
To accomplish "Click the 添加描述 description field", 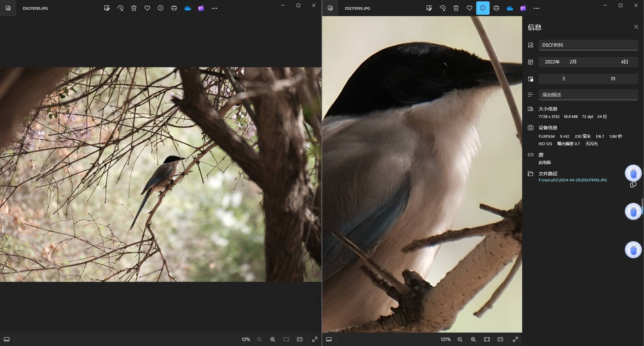I will 588,95.
